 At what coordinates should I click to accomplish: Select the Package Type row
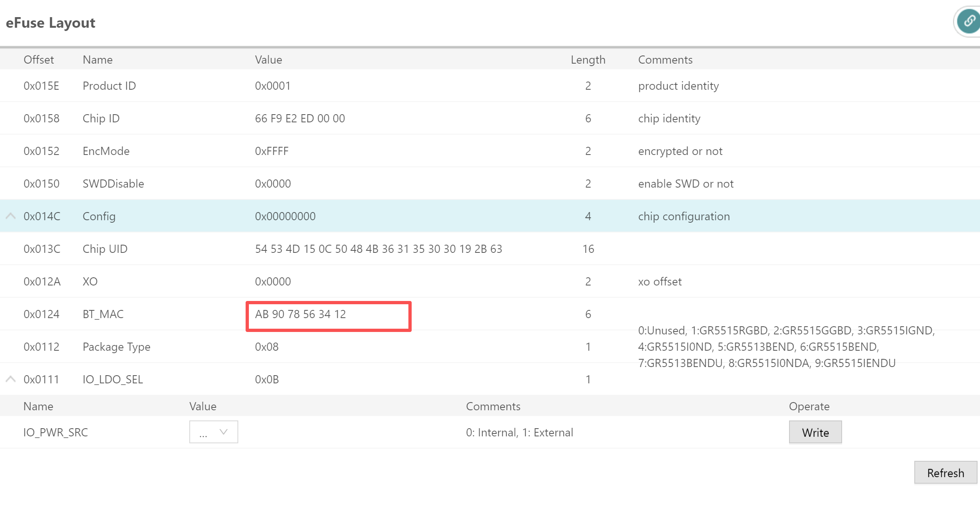(490, 347)
